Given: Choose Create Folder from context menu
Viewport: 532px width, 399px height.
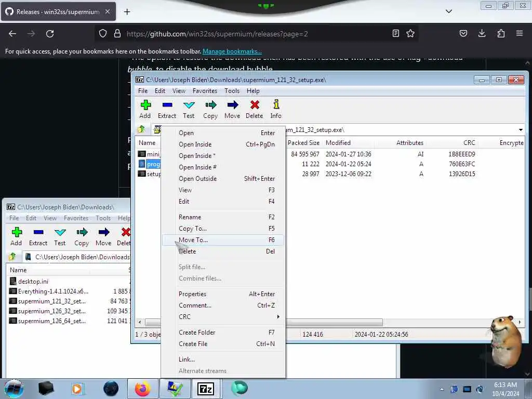Looking at the screenshot, I should pos(223,332).
